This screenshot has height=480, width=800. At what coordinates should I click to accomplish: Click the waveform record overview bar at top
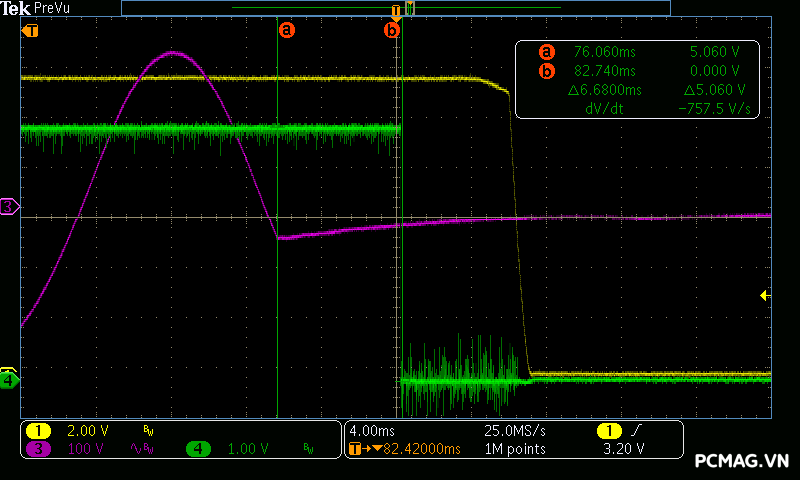395,8
